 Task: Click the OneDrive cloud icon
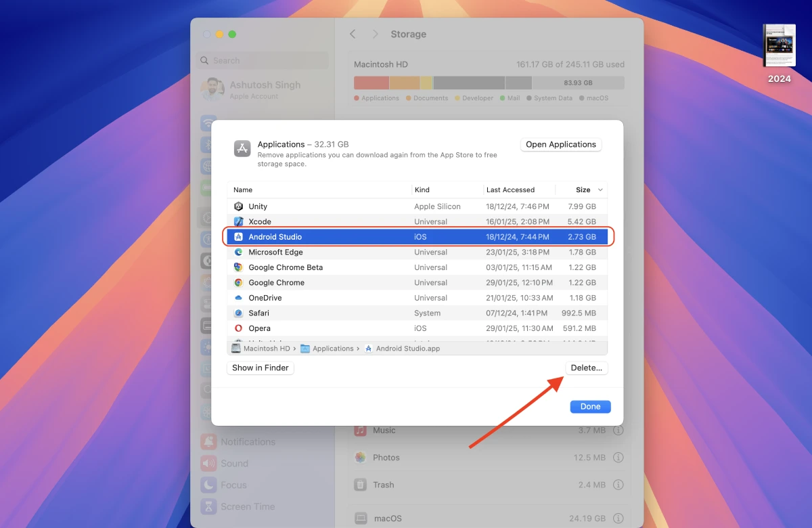[x=238, y=298]
